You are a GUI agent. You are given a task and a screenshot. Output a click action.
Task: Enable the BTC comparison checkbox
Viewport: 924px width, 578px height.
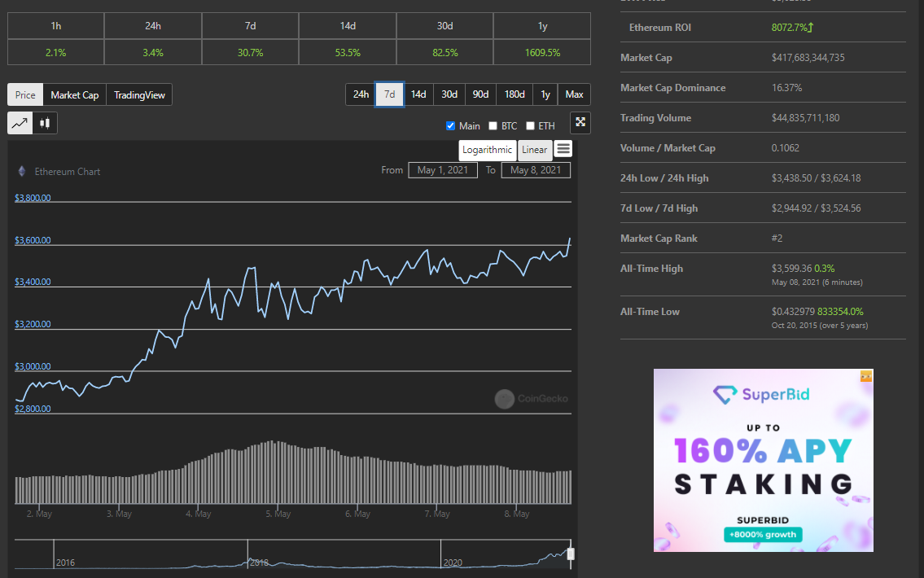point(493,125)
